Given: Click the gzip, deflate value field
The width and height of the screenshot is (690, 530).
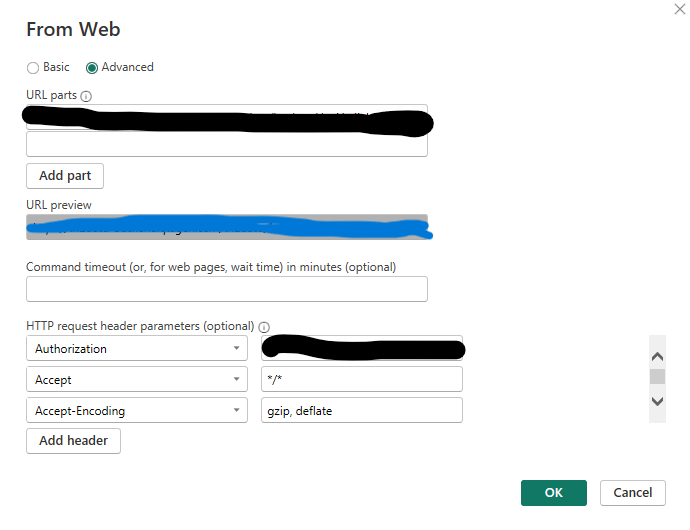Looking at the screenshot, I should pyautogui.click(x=362, y=410).
